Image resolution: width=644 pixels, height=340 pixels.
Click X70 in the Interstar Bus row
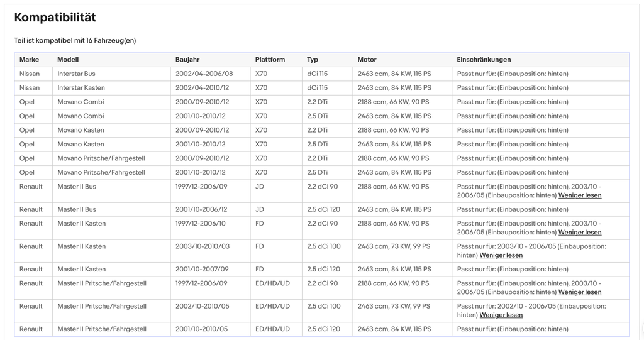point(261,74)
